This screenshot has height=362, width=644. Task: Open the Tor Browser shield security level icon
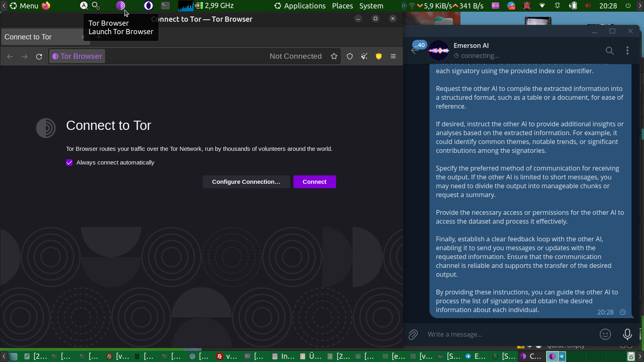click(x=350, y=56)
